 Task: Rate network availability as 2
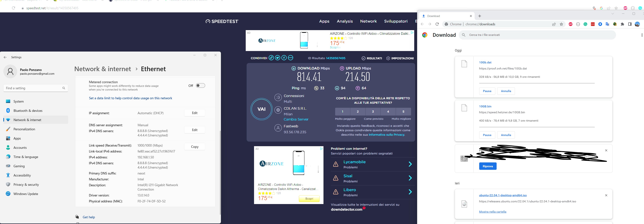(x=358, y=111)
